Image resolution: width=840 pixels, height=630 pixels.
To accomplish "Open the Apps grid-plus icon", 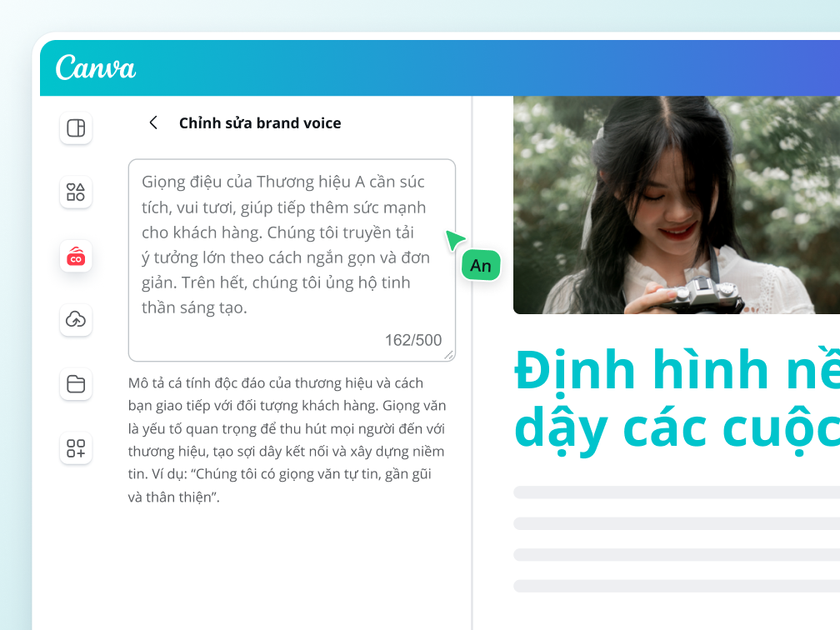I will click(76, 448).
